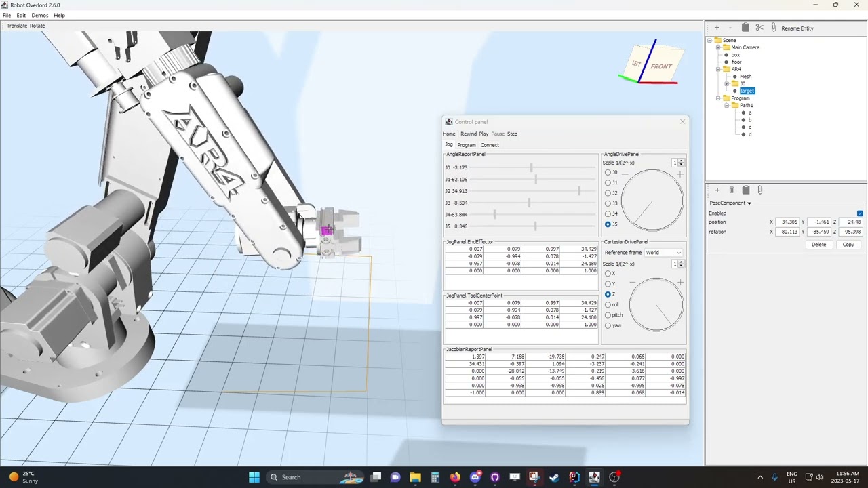Screen dimensions: 868x488
Task: Open Calculator from taskbar
Action: click(x=435, y=477)
